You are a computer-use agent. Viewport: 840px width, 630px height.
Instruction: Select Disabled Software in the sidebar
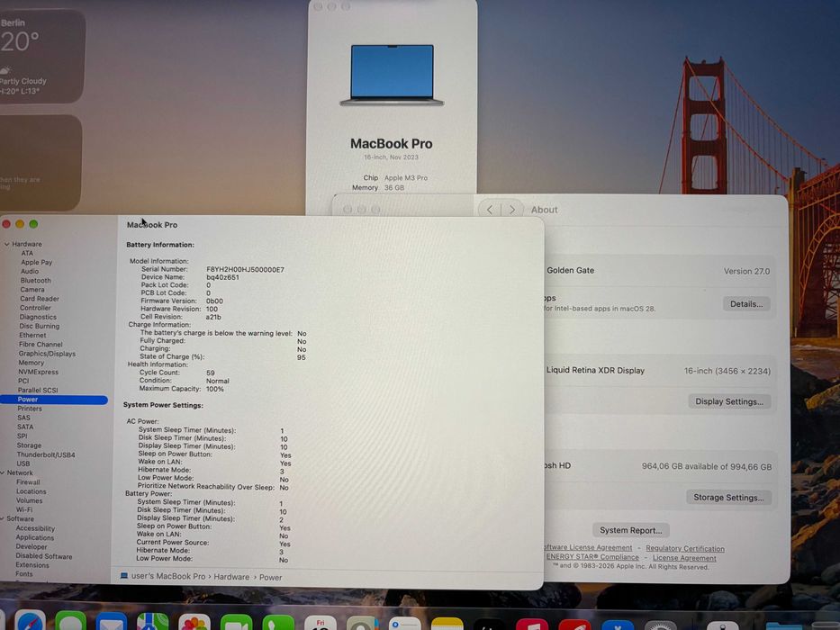[43, 556]
